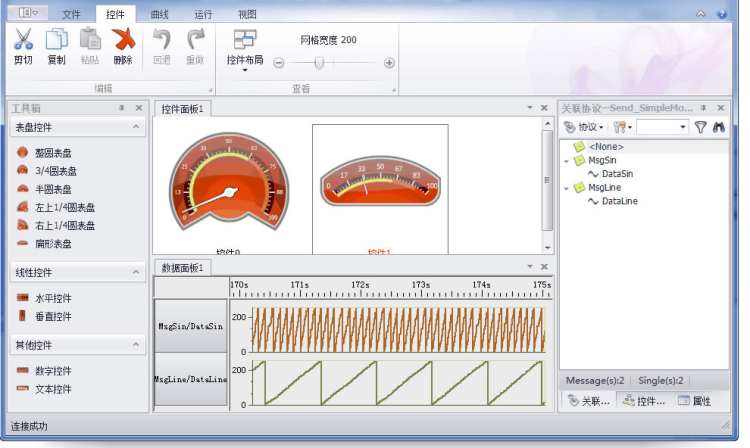Pin the 关联协议 panel
This screenshot has width=750, height=448.
(703, 108)
